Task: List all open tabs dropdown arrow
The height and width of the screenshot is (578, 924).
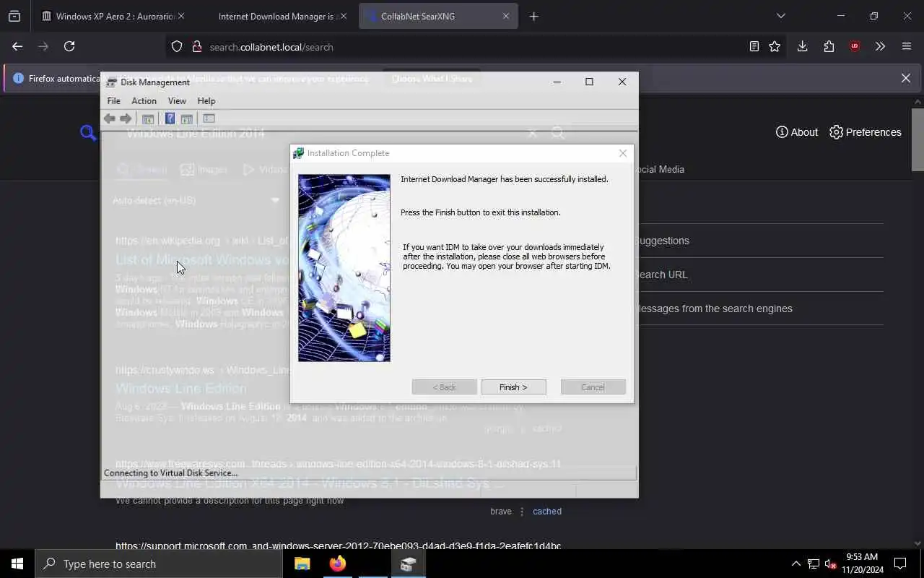Action: point(780,16)
